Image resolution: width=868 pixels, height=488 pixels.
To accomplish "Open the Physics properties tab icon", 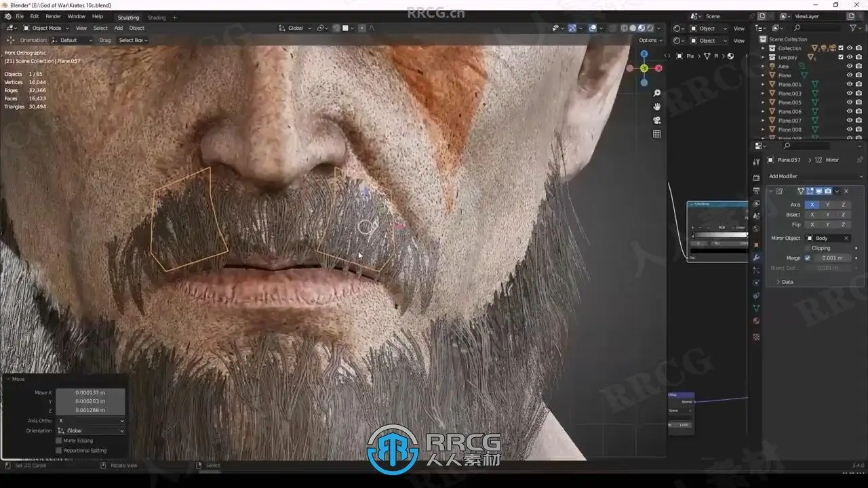I will point(757,283).
